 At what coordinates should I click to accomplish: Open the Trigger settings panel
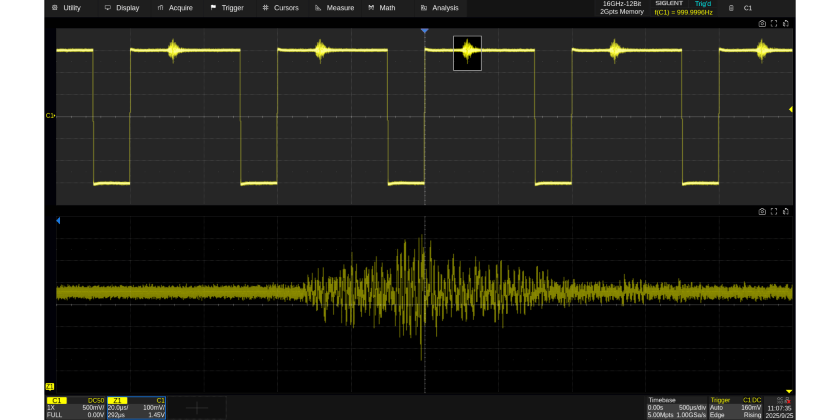tap(736, 407)
